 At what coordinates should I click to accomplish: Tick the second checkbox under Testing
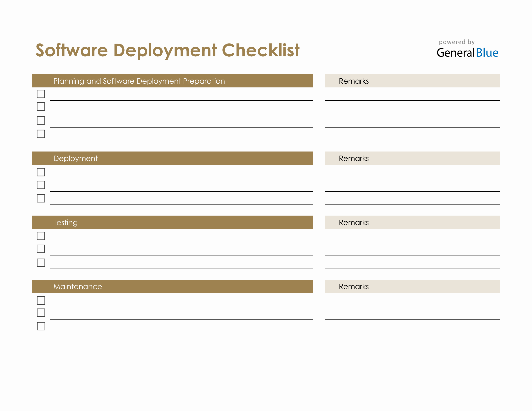[41, 249]
